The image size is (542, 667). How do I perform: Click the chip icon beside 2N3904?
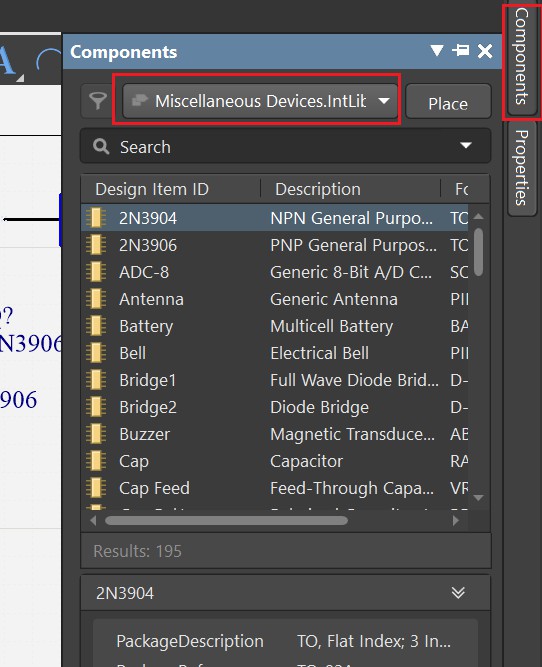pyautogui.click(x=96, y=218)
